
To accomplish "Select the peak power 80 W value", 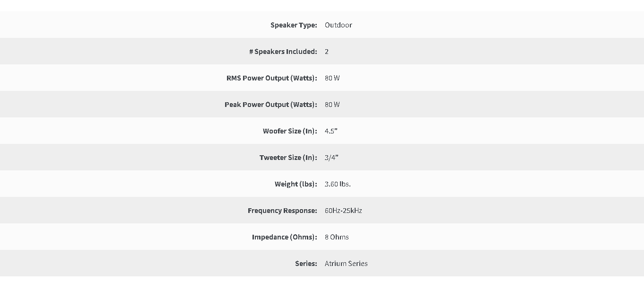I will coord(332,105).
